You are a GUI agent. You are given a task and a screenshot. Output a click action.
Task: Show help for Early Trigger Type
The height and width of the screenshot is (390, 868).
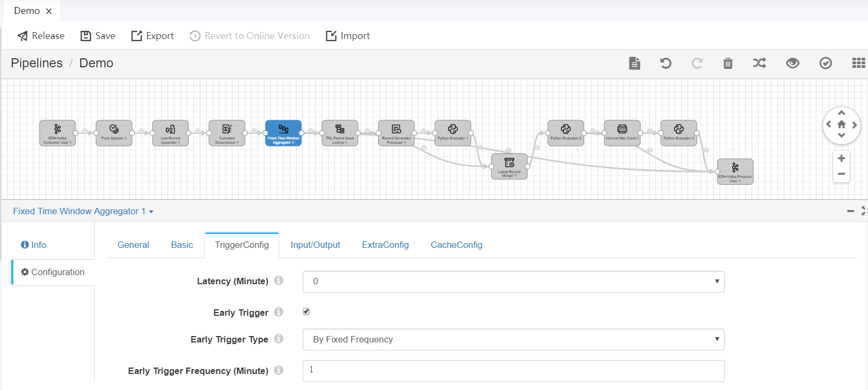279,339
